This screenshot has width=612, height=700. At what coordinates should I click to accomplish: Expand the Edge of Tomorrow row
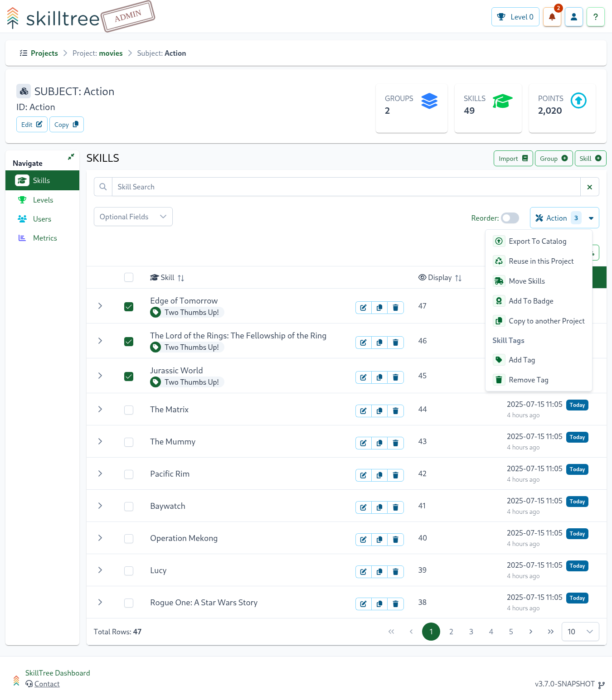coord(100,306)
